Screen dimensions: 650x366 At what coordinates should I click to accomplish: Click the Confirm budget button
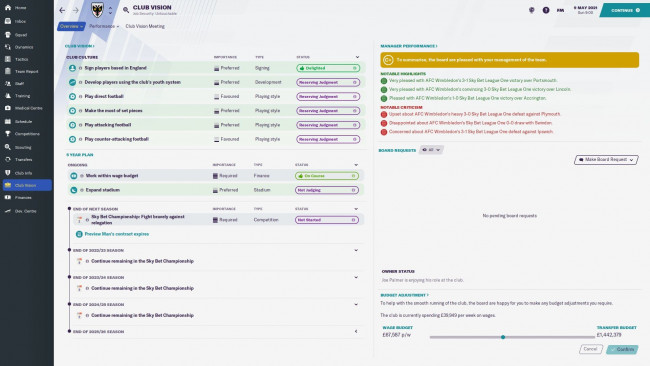tap(622, 349)
